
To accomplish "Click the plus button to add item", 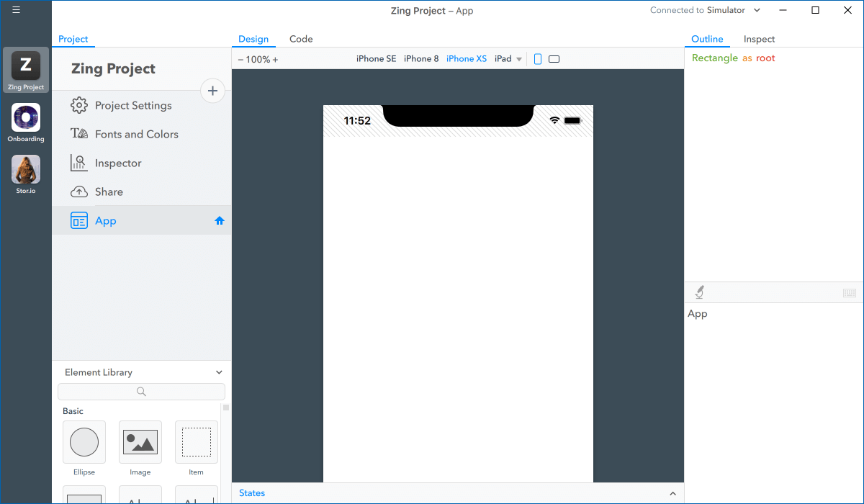I will [212, 91].
